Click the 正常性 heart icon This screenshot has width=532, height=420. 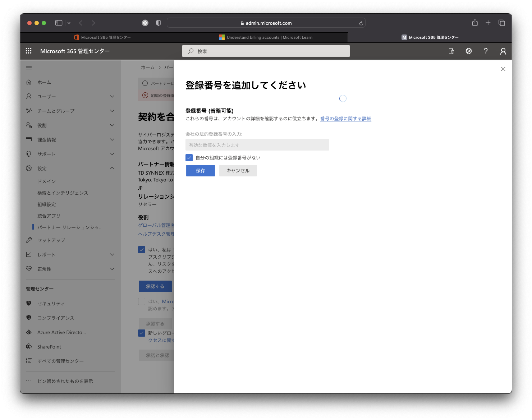(29, 269)
